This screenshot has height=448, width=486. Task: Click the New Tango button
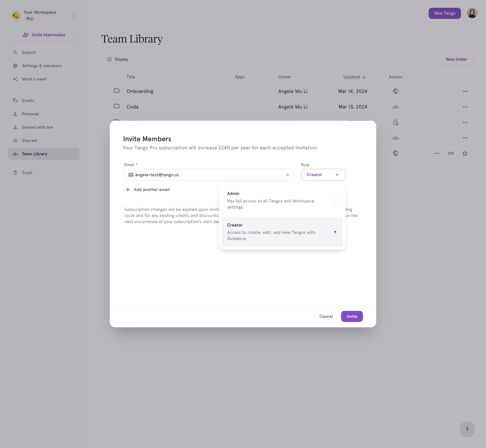(x=445, y=13)
